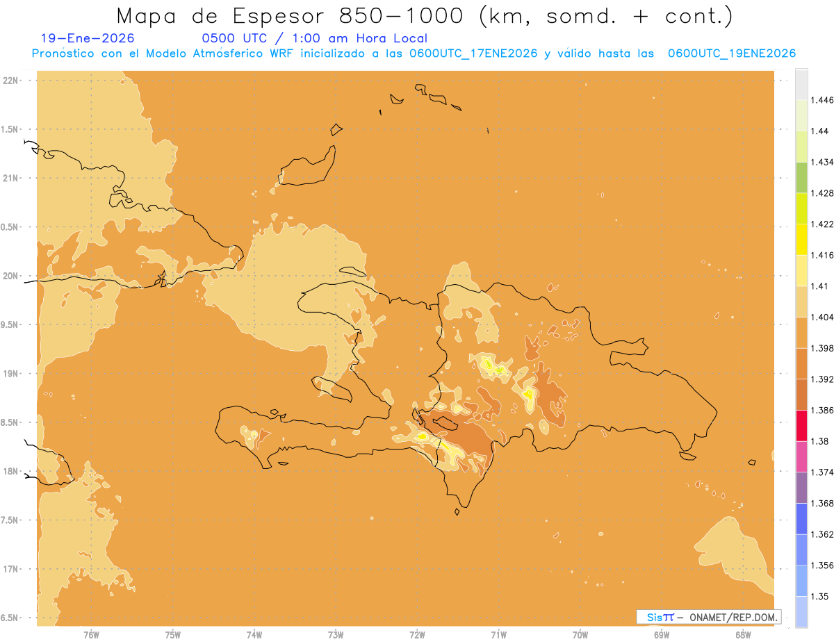
Task: Click the red band between 1.38 and 1.386
Action: pyautogui.click(x=801, y=426)
